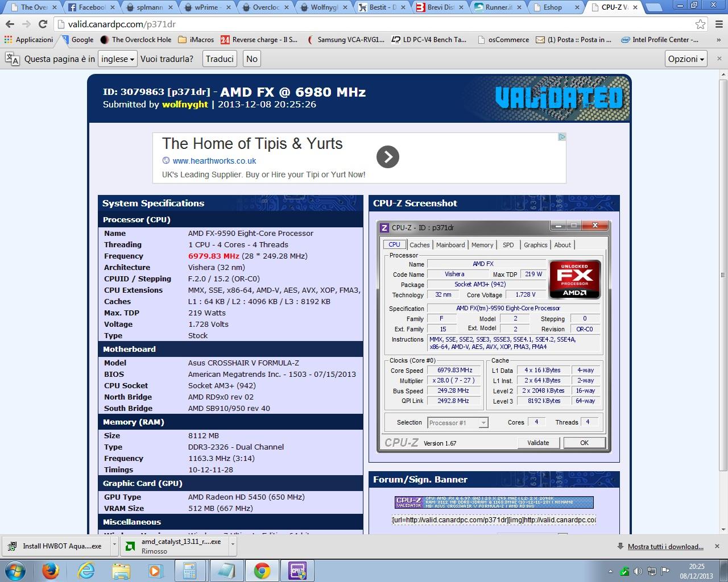Open the LD PC-V4 Bench Ta bookmark
The width and height of the screenshot is (728, 582).
tap(429, 40)
